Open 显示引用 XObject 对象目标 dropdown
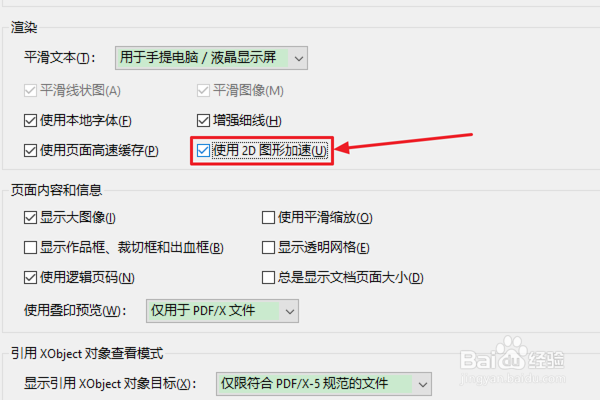Screen dimensions: 600x400 pyautogui.click(x=324, y=384)
